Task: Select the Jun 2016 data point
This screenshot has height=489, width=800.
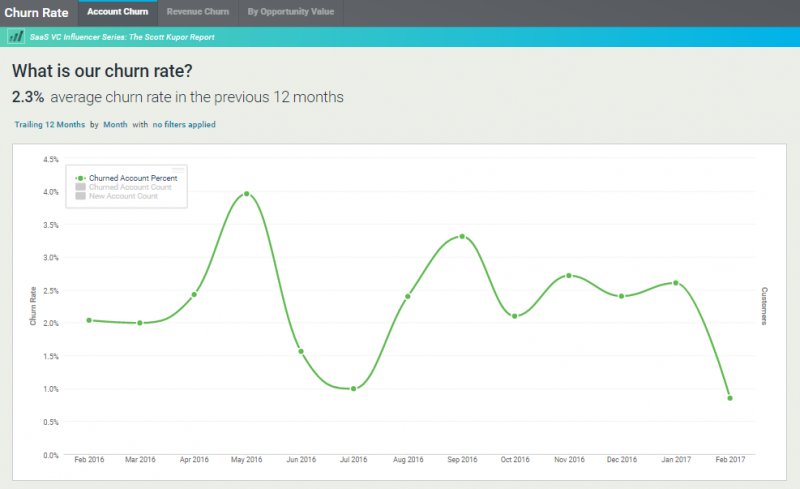Action: (x=301, y=351)
